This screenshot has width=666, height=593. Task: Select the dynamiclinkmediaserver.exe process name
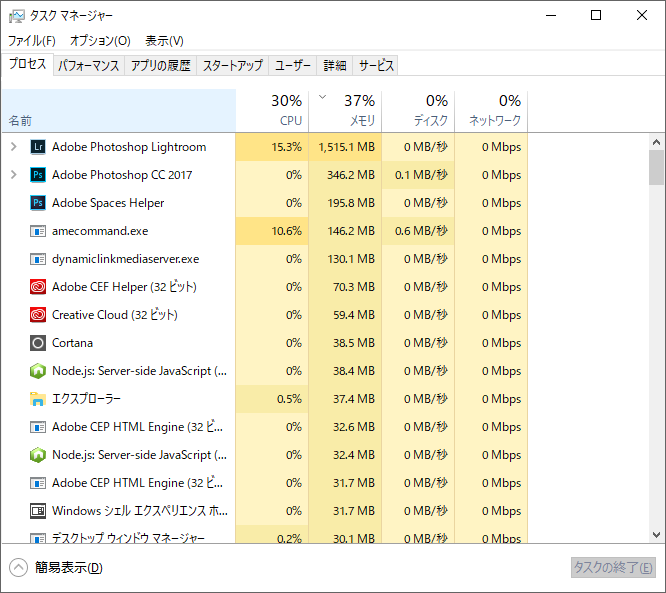pos(126,259)
